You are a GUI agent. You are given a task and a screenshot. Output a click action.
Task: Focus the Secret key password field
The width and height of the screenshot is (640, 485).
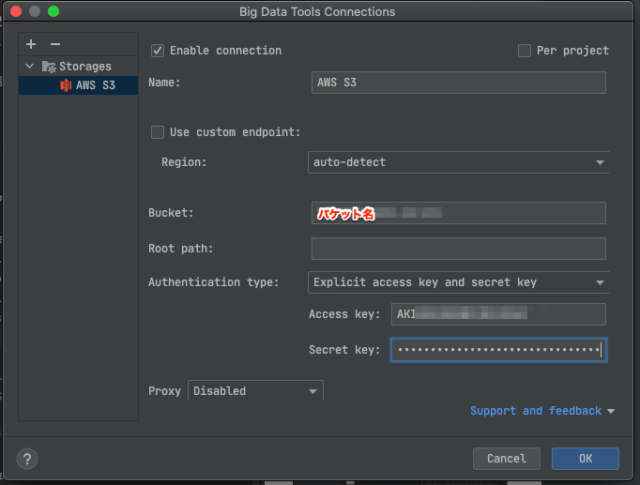pyautogui.click(x=498, y=350)
